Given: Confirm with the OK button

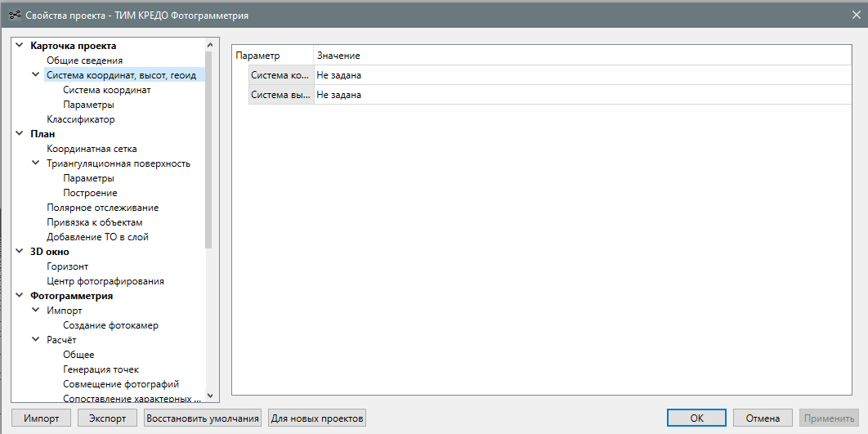Looking at the screenshot, I should 696,418.
